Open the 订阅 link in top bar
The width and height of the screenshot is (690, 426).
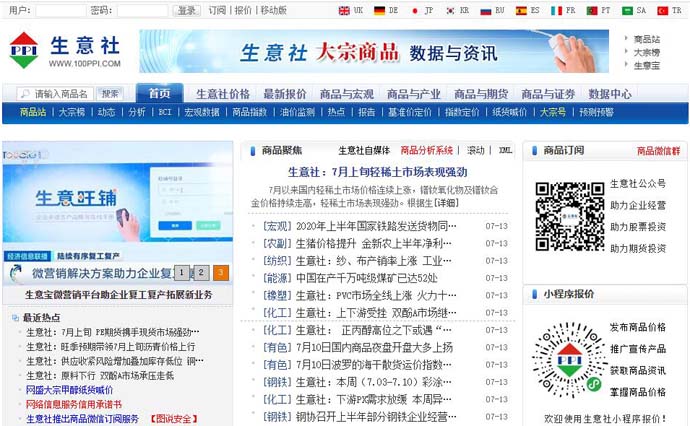click(x=217, y=11)
